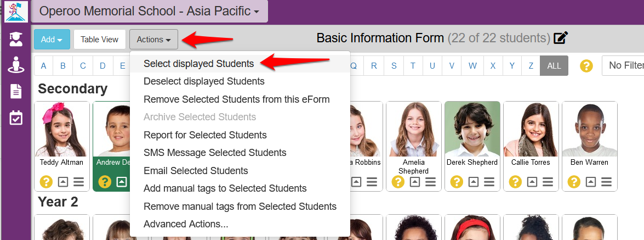This screenshot has width=644, height=240.
Task: Filter students by letter T
Action: pyautogui.click(x=413, y=66)
